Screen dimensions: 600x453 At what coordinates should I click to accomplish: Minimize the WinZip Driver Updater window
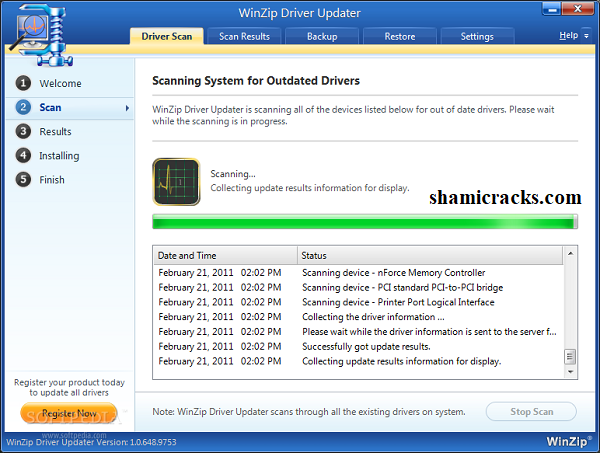click(552, 9)
